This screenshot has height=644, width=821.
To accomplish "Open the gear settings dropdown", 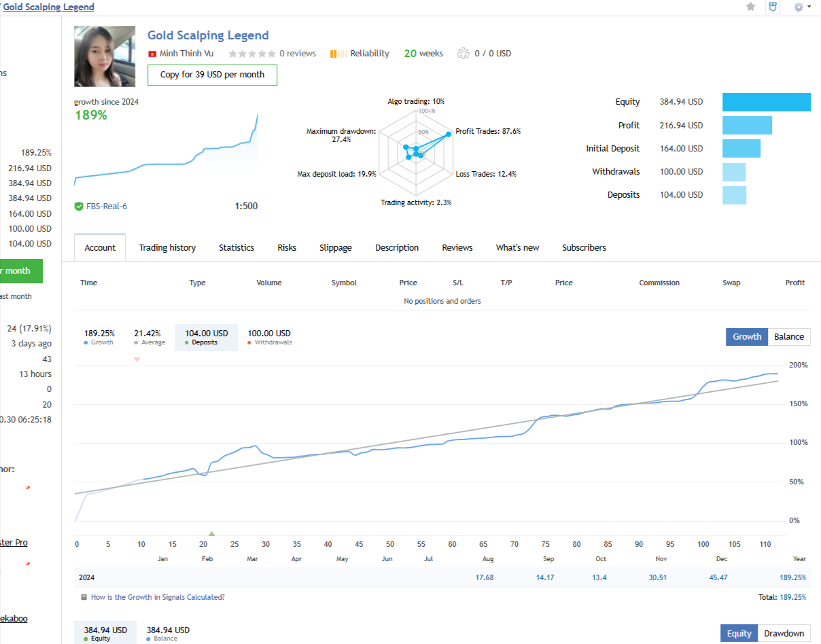I will pos(801,7).
